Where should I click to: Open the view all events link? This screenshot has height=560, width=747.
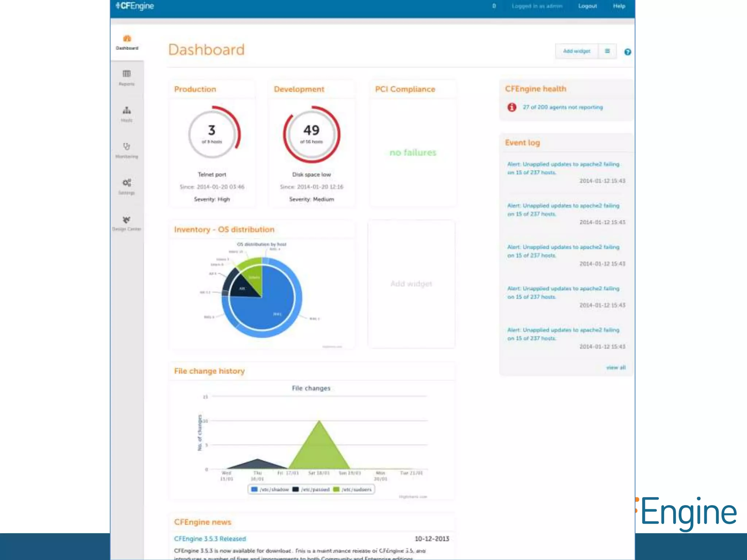616,367
